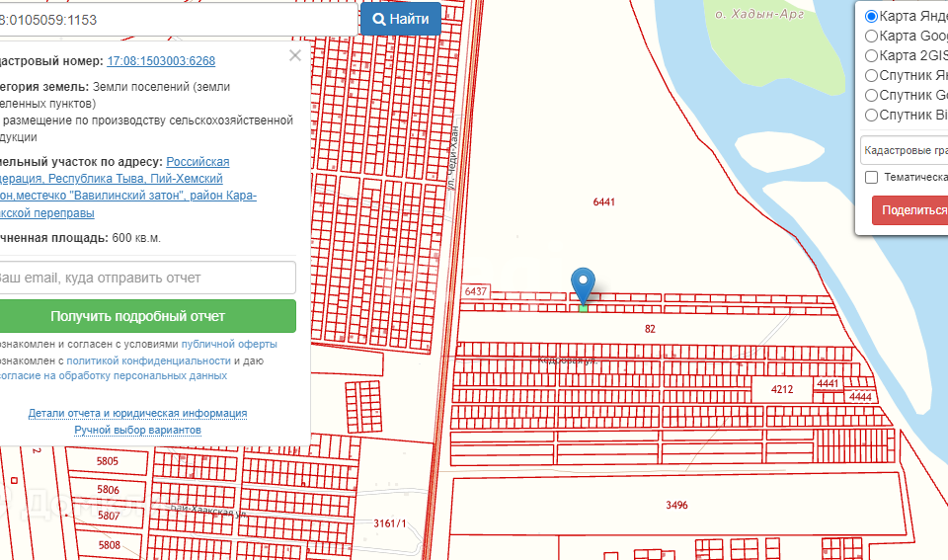Image resolution: width=948 pixels, height=560 pixels.
Task: Open Детали отчета и юридическая информация link
Action: pos(137,413)
